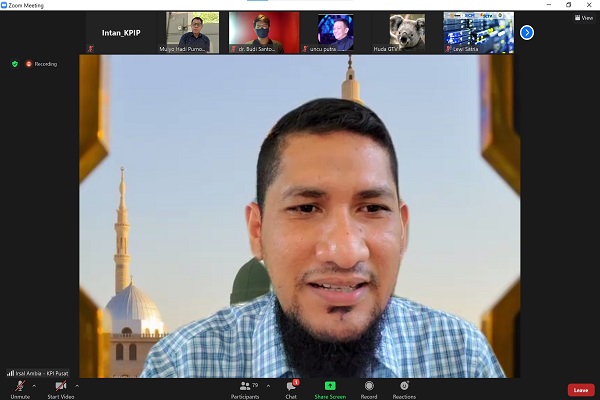
Task: Click the green Share Screen icon
Action: tap(330, 386)
